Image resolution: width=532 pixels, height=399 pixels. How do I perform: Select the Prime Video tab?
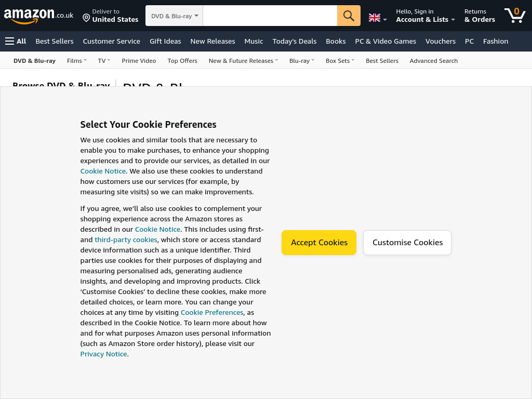pos(139,61)
